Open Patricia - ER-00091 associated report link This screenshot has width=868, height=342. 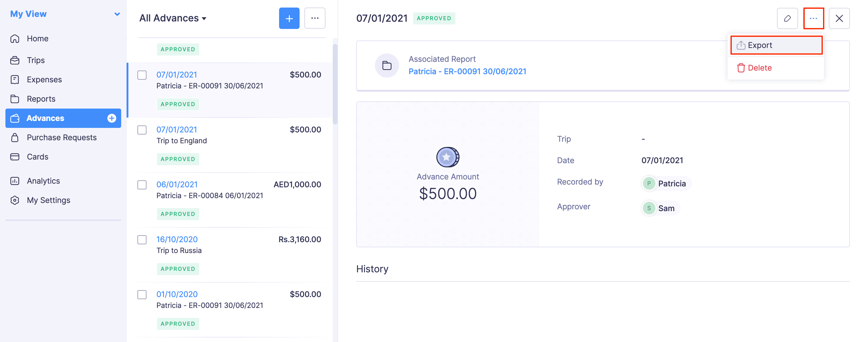tap(467, 71)
